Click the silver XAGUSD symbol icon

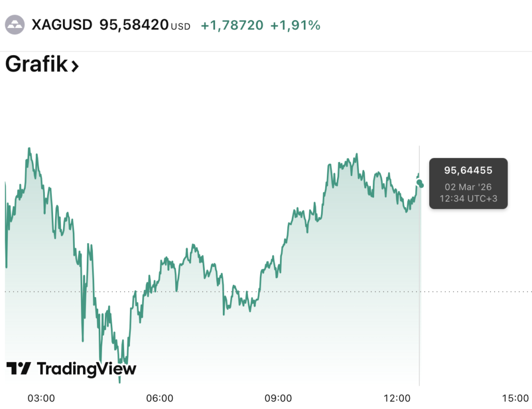tap(15, 24)
